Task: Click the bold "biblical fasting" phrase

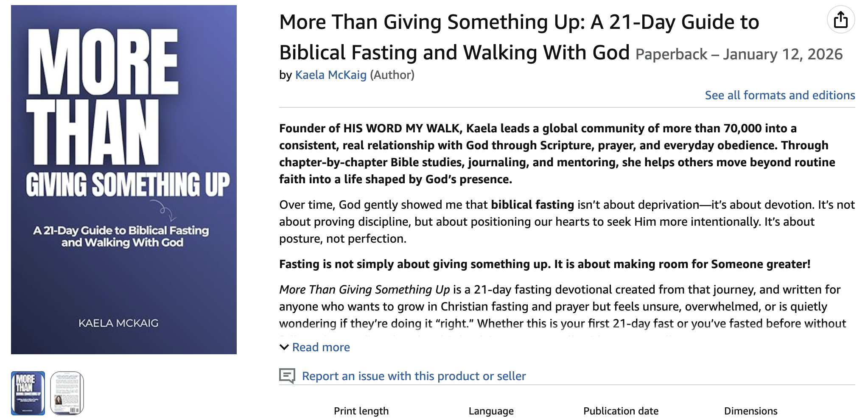Action: (532, 205)
